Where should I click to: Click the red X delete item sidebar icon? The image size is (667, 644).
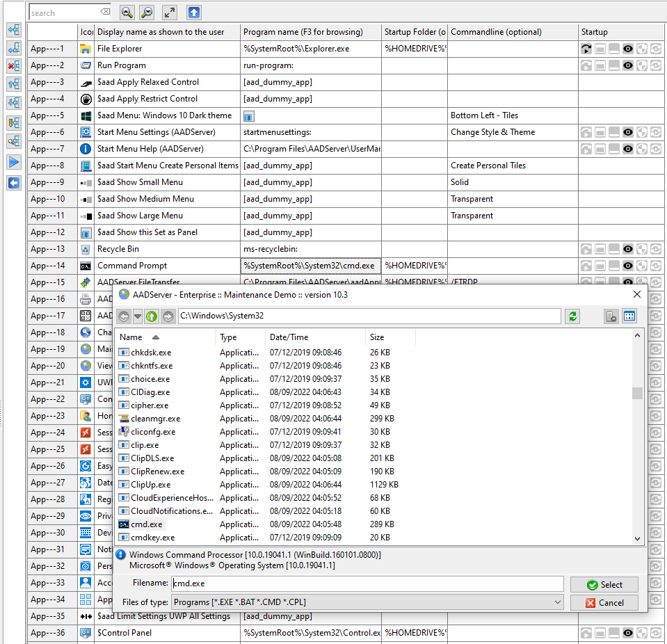(x=13, y=66)
